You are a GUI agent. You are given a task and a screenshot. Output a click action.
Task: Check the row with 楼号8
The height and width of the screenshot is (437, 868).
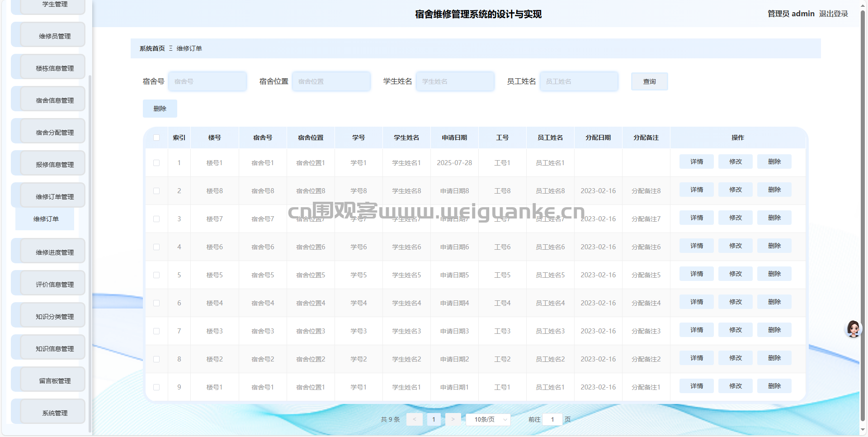pyautogui.click(x=156, y=191)
